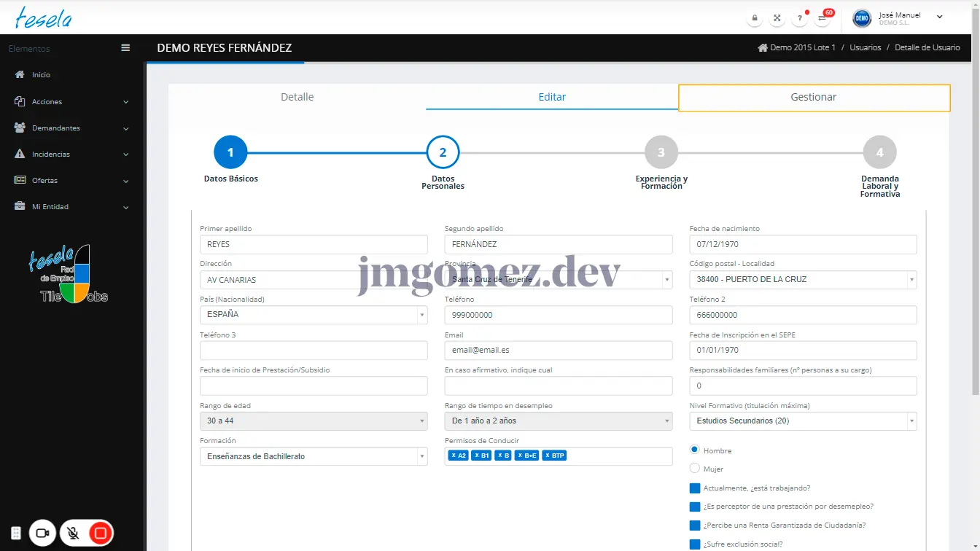Go to step 3 Experiencia y Formación
The width and height of the screenshot is (980, 551).
pos(661,153)
